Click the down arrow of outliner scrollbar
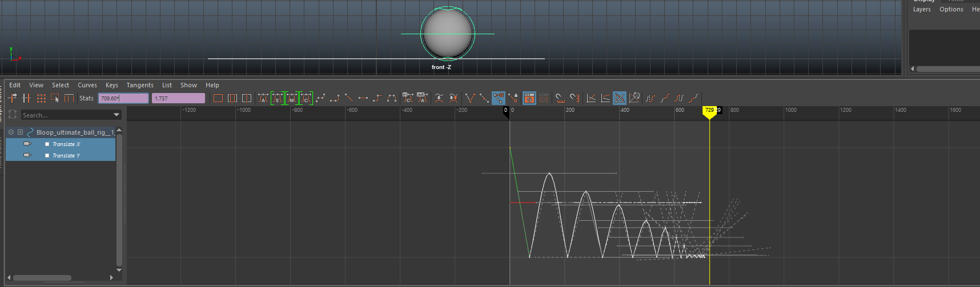 (119, 270)
